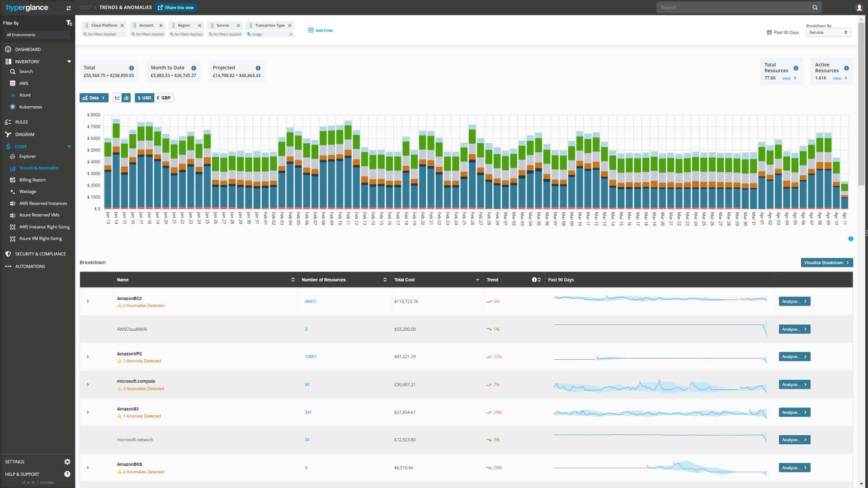This screenshot has height=488, width=868.
Task: Open the user profile icon
Action: click(x=859, y=8)
